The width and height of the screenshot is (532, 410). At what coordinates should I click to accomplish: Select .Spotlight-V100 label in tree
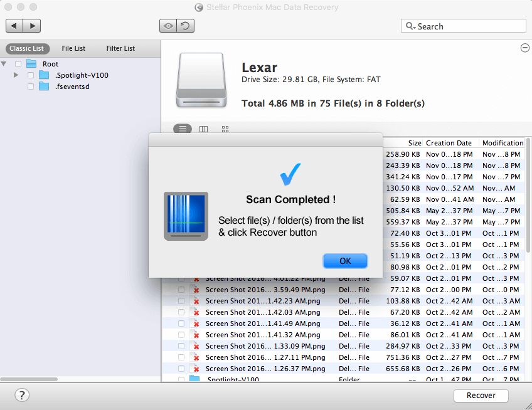pos(82,75)
